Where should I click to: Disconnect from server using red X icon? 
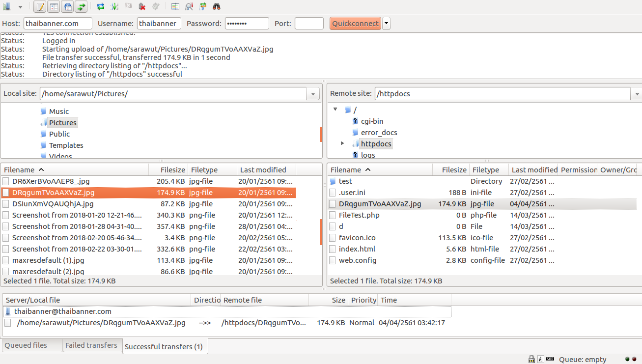point(142,6)
